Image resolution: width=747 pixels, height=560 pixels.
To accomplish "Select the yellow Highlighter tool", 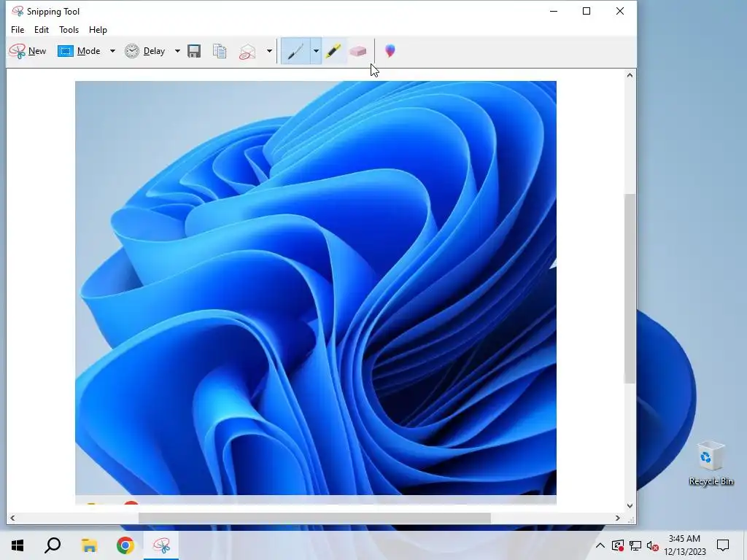I will (x=333, y=51).
